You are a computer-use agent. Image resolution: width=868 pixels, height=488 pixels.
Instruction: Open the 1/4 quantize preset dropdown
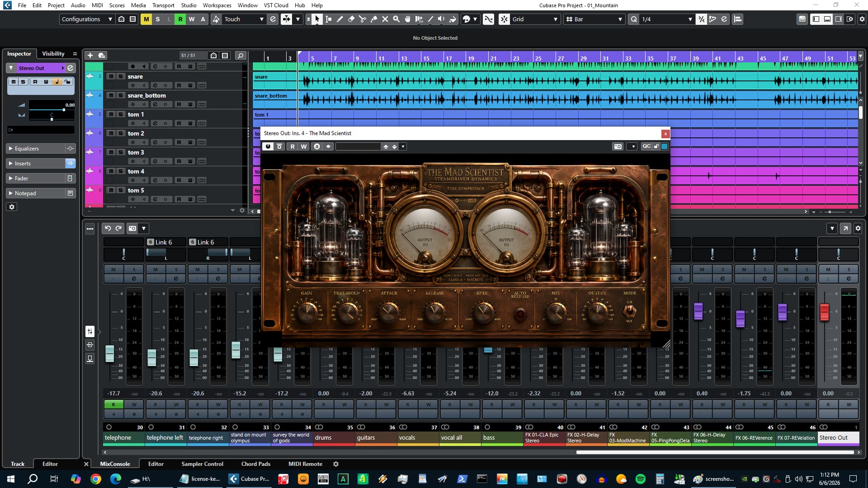point(667,19)
